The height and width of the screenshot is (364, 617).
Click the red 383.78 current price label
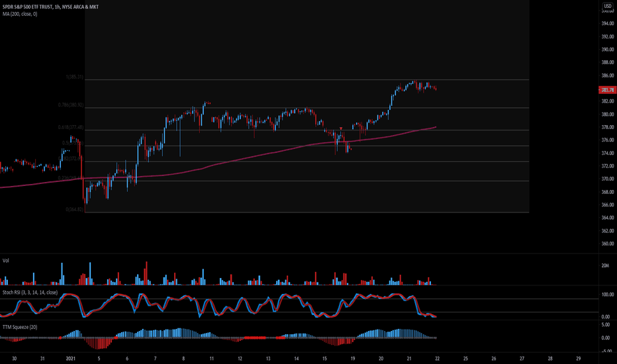pyautogui.click(x=607, y=90)
